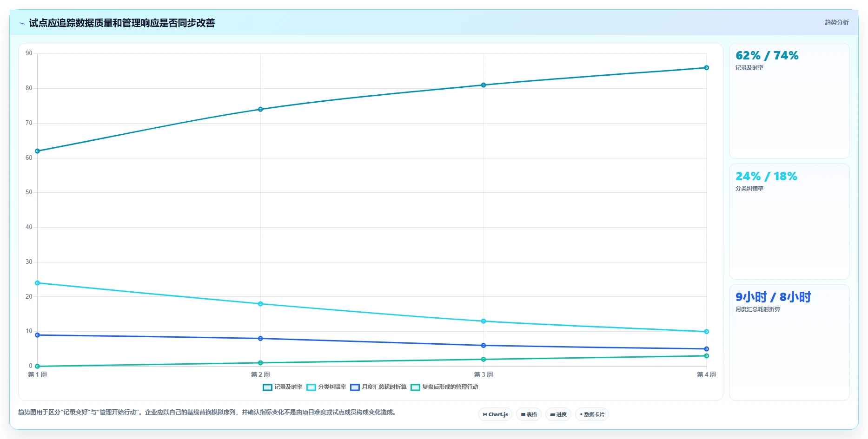Toggle the 记录及时率 legend series

tap(283, 387)
